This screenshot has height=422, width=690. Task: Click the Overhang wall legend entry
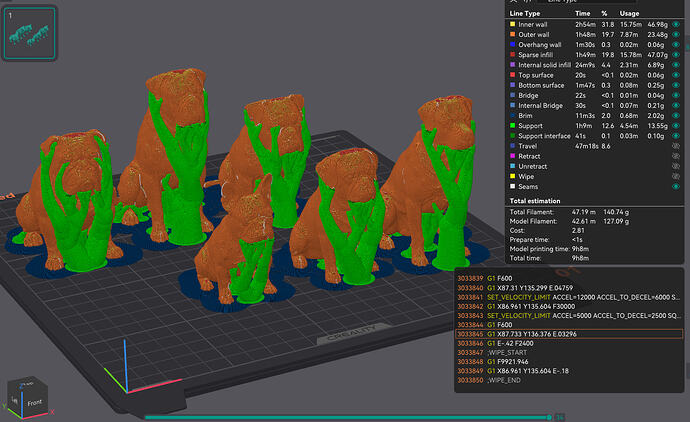540,44
